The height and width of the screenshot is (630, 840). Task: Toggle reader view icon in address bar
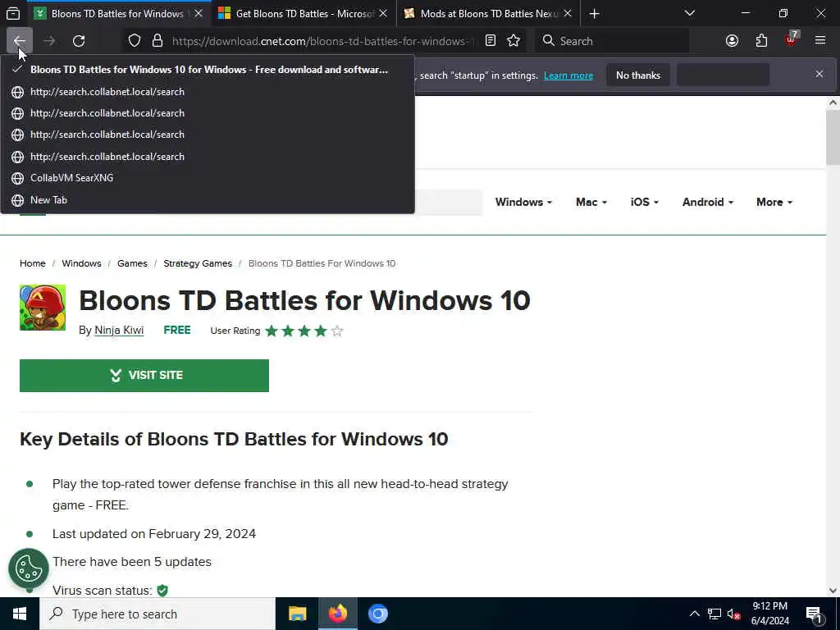click(x=491, y=41)
